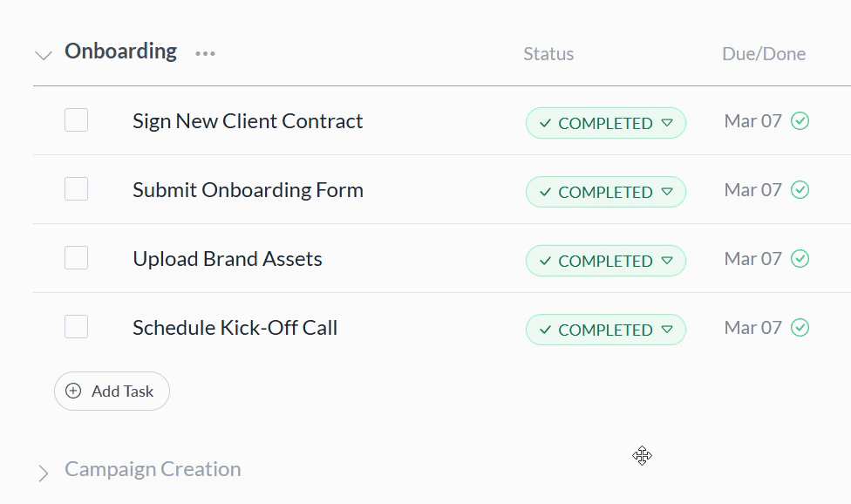Click the done checkmark icon for Upload Brand Assets
The width and height of the screenshot is (851, 504).
[x=800, y=259]
